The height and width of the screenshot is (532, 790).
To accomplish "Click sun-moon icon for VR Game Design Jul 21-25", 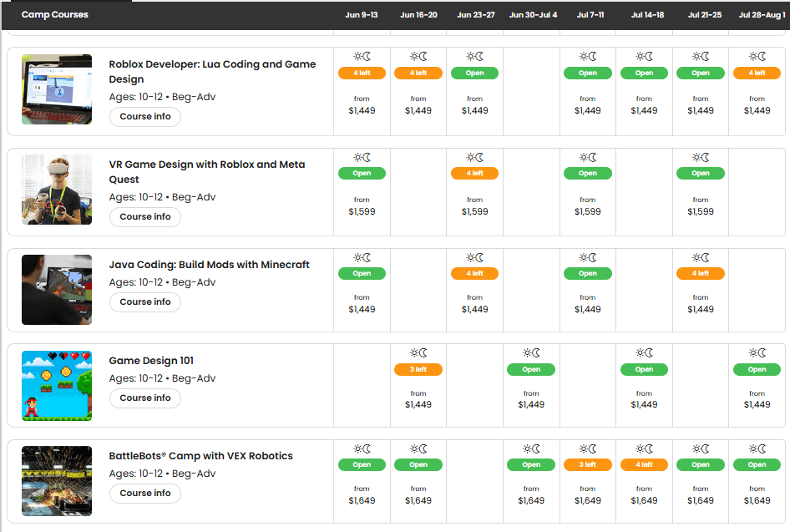I will pyautogui.click(x=701, y=157).
